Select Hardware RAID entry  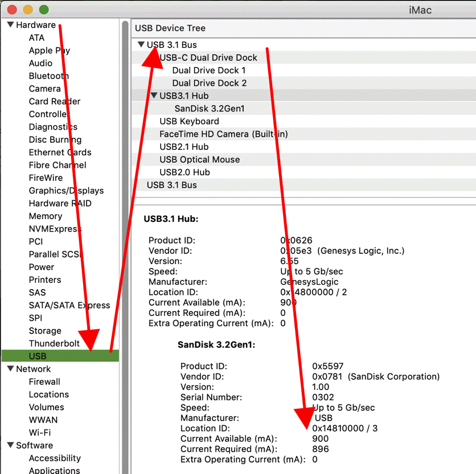[x=60, y=203]
